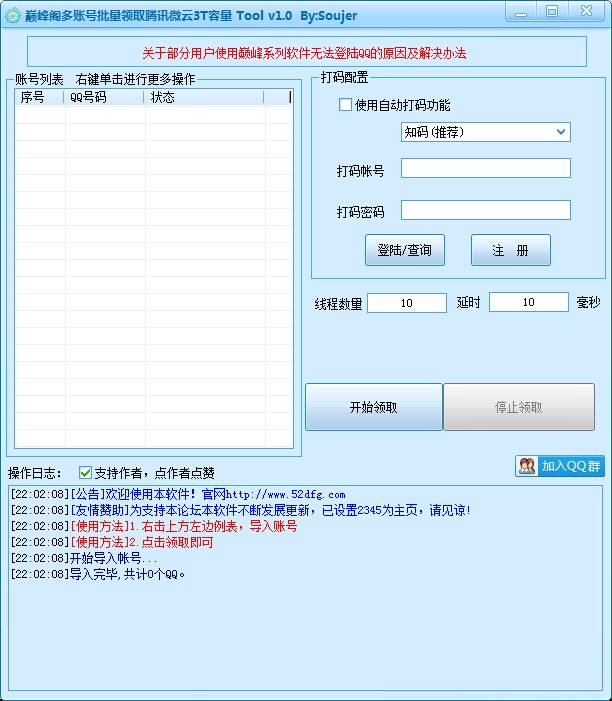Open the red QQ login troubleshooting notice
Image resolution: width=612 pixels, height=701 pixels.
[304, 54]
